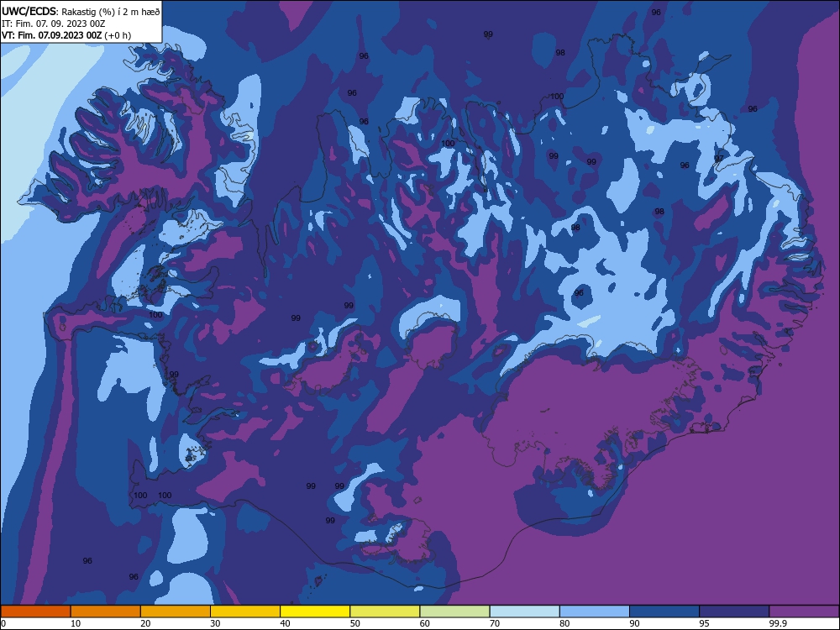The image size is (840, 630).
Task: Click the legend tick label '70'
Action: click(x=495, y=623)
